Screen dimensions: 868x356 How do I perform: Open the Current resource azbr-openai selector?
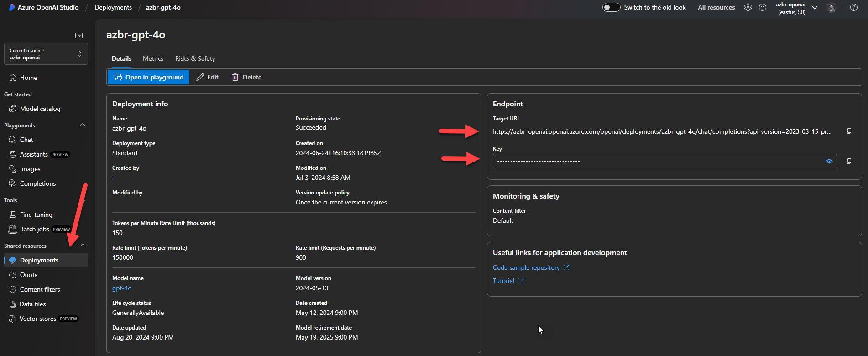[x=46, y=54]
